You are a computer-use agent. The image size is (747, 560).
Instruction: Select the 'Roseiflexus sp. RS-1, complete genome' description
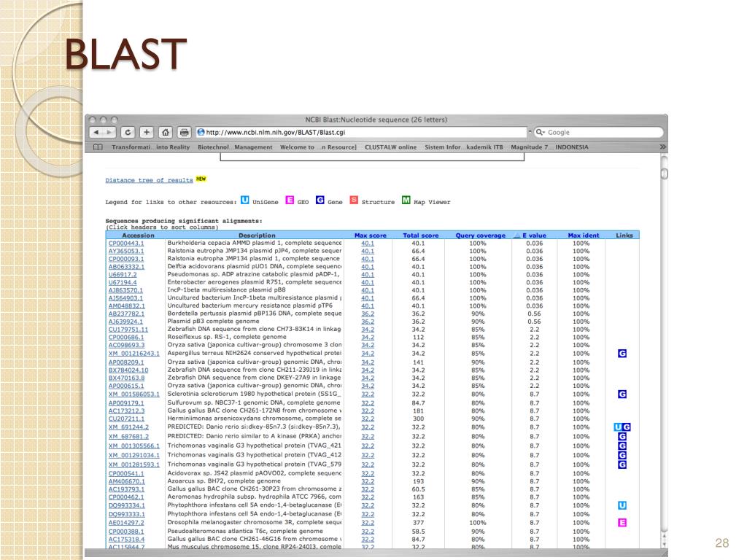pyautogui.click(x=227, y=337)
